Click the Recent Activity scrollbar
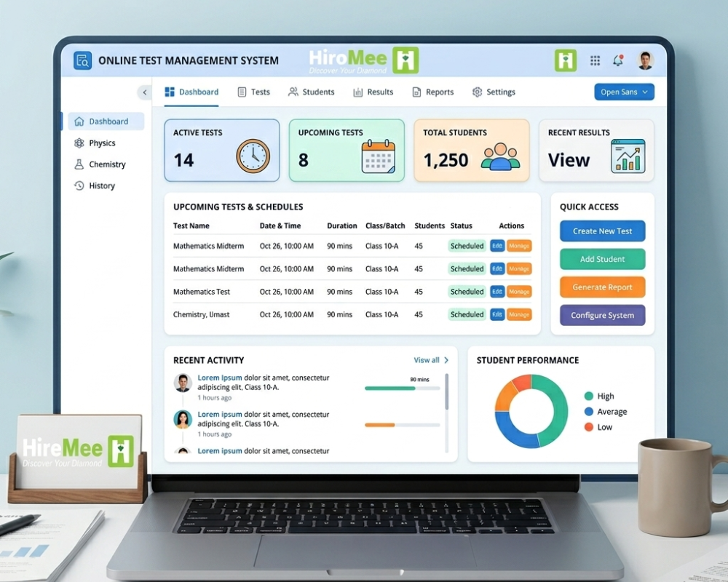The image size is (728, 582). [447, 392]
